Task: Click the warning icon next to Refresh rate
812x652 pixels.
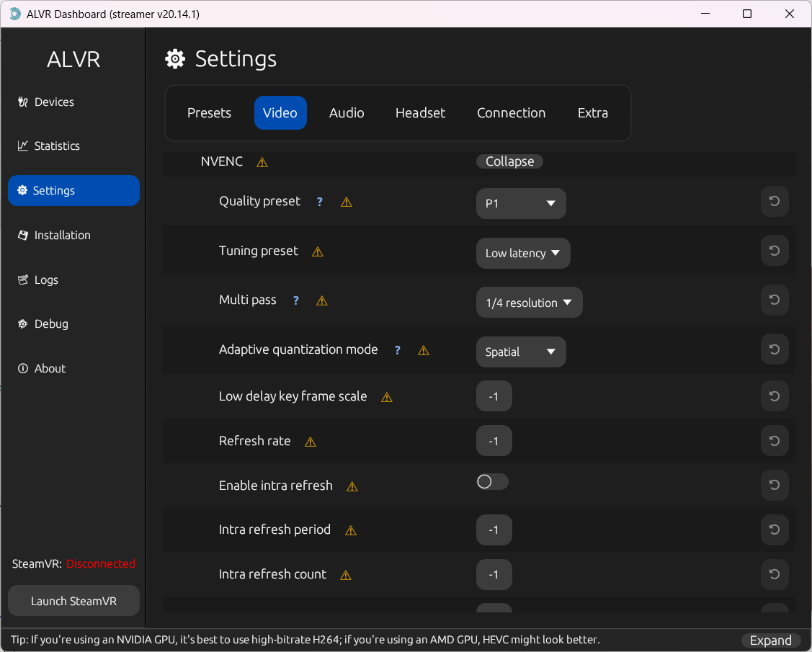Action: pyautogui.click(x=311, y=442)
